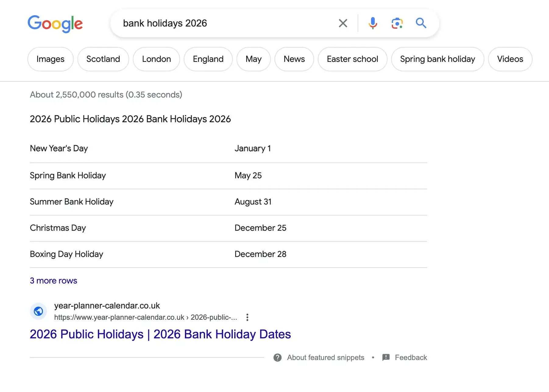
Task: Open Google Lens image search icon
Action: pos(397,23)
